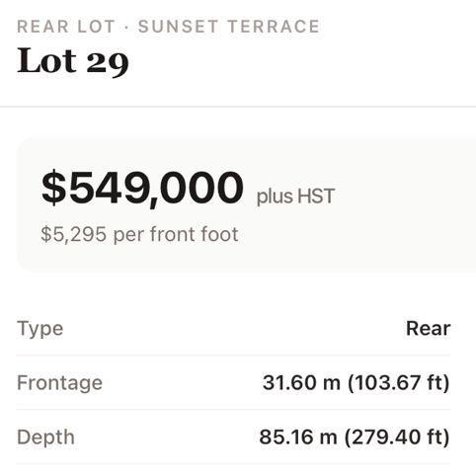Select the Type row label
This screenshot has width=476, height=475.
(40, 329)
